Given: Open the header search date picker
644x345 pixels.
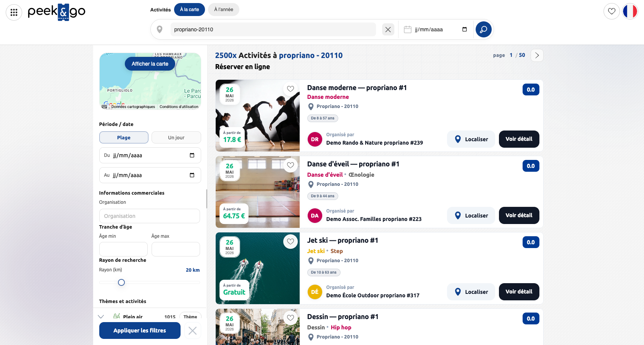Looking at the screenshot, I should pyautogui.click(x=465, y=29).
